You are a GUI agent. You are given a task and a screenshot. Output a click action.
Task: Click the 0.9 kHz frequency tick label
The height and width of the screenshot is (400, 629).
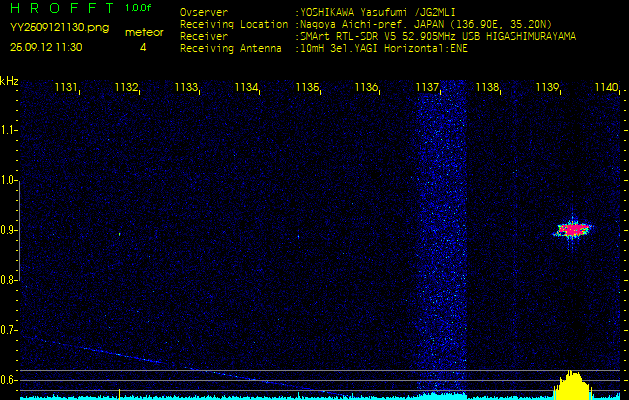pyautogui.click(x=7, y=230)
